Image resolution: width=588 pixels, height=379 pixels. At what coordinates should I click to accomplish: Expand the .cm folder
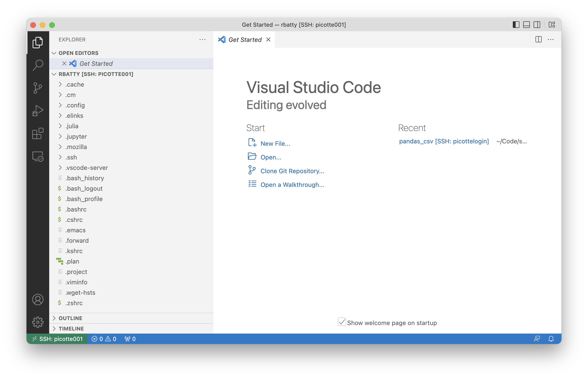point(131,95)
